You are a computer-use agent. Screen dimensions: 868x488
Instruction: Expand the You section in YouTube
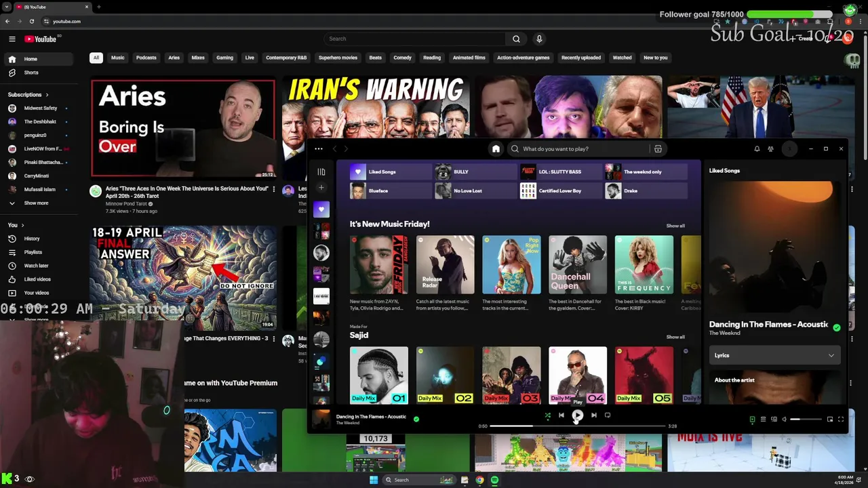[x=16, y=225]
